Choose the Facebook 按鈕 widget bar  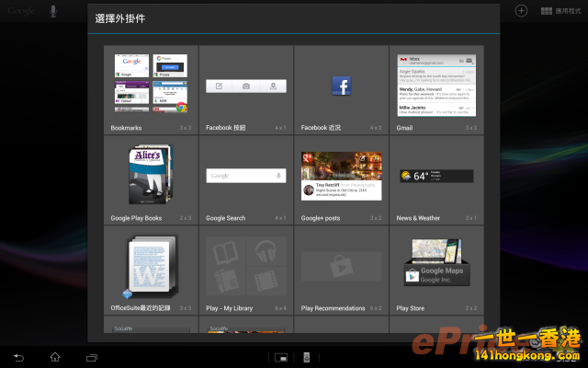246,86
